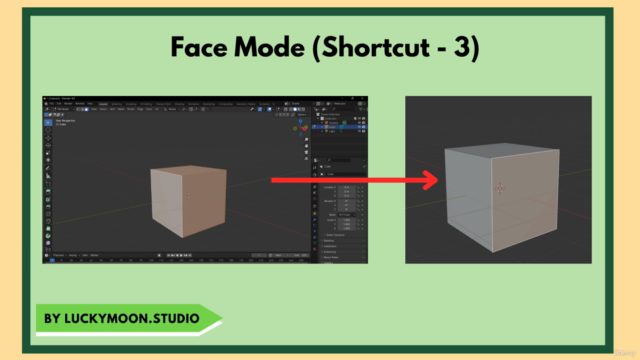The image size is (640, 360).
Task: Enable Face select mode button
Action: 87,109
